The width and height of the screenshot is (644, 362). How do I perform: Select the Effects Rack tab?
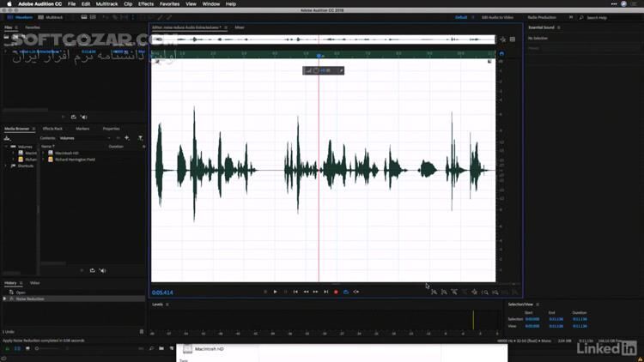[52, 129]
